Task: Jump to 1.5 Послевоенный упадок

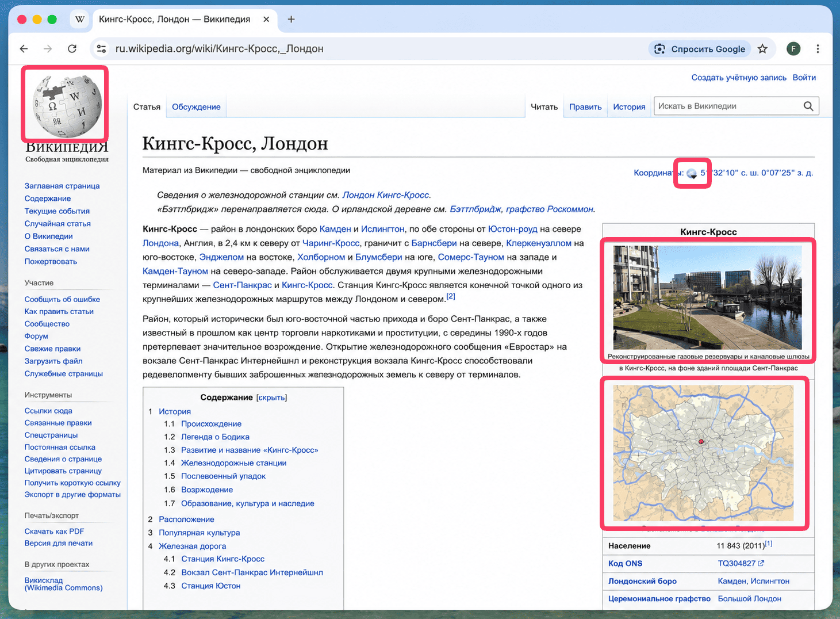Action: pyautogui.click(x=223, y=476)
